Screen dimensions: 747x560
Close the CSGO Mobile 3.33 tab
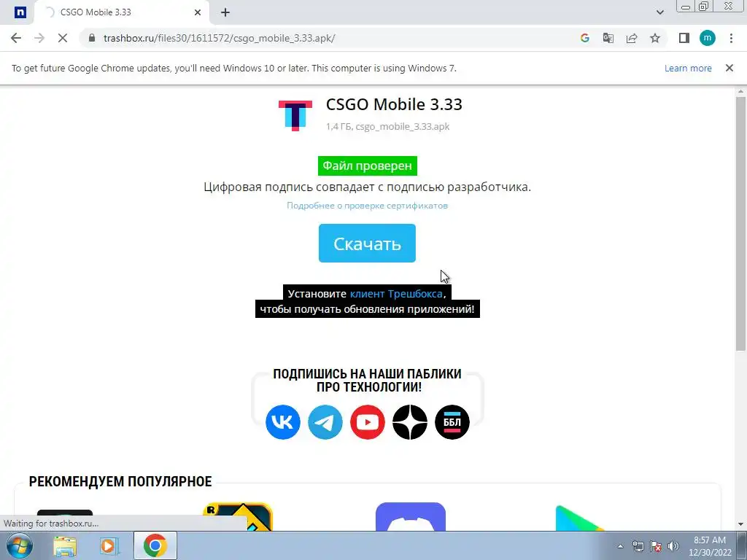(x=198, y=12)
